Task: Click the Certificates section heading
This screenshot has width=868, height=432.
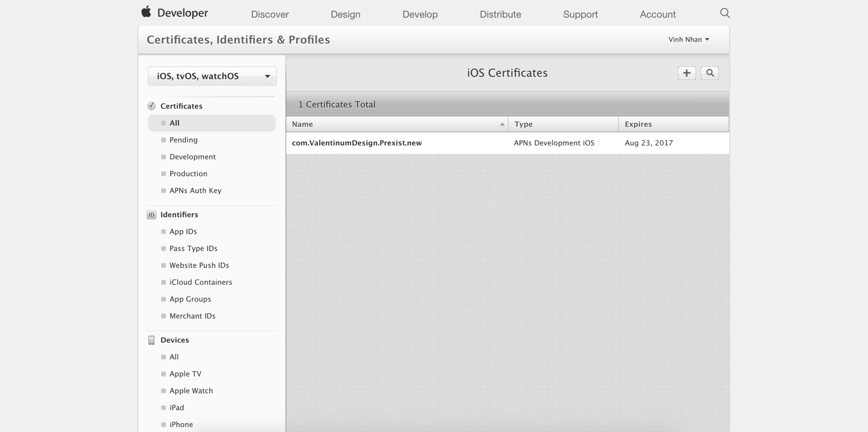Action: (182, 106)
